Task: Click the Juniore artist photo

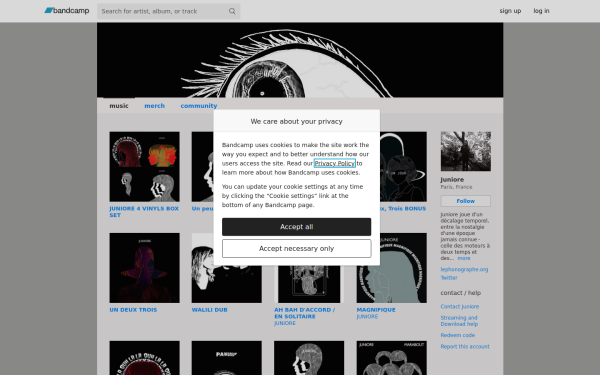Action: click(x=465, y=151)
